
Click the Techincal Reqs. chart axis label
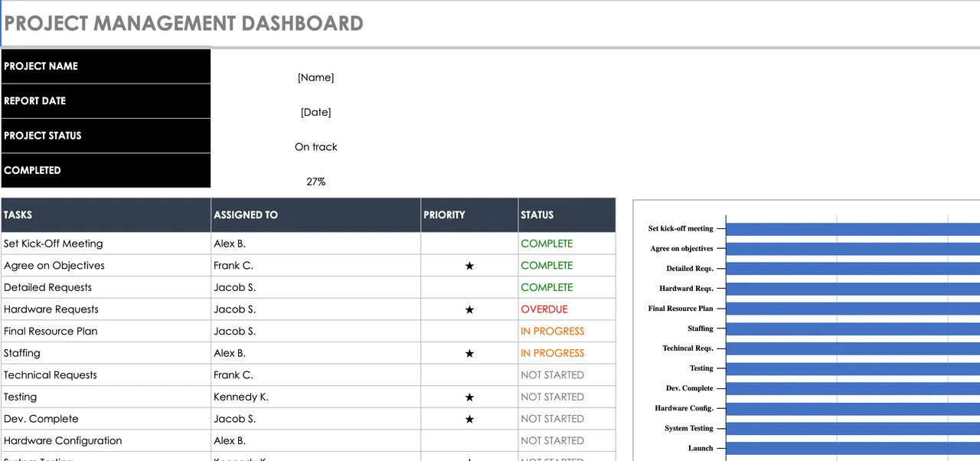point(688,348)
